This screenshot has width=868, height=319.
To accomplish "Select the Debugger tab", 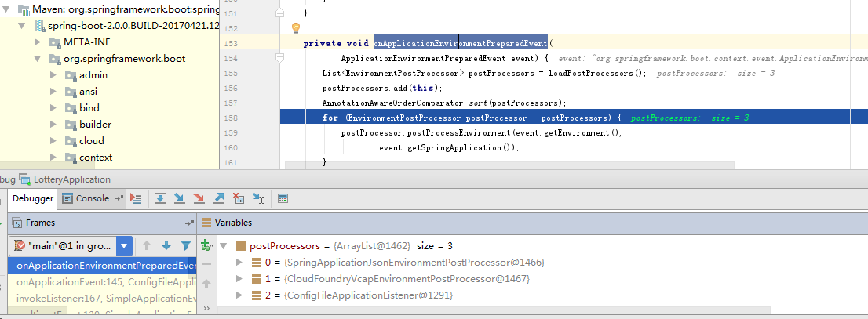I will 33,199.
